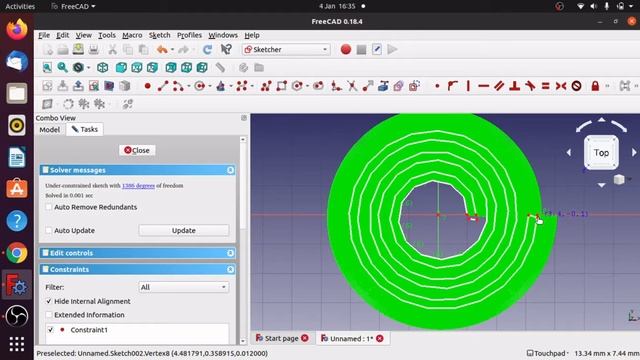Select the trim edge tool
The image size is (640, 360).
point(352,86)
